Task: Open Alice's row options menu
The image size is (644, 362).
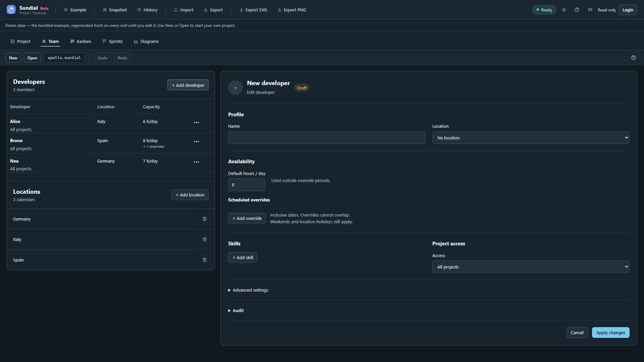Action: (197, 122)
